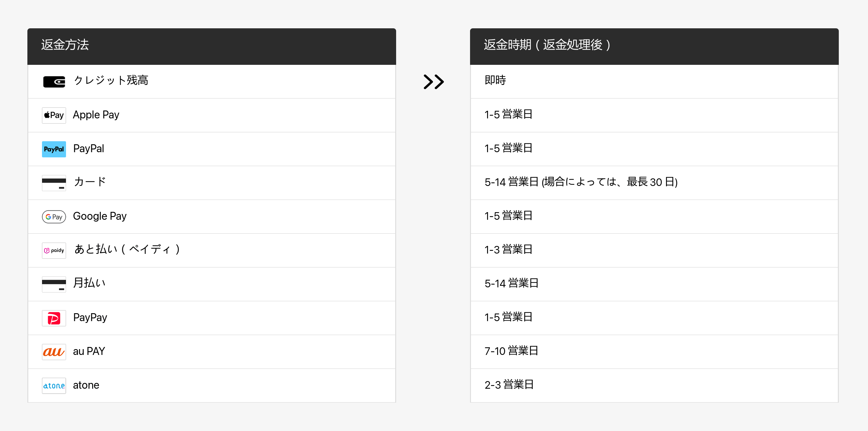Click the blue PayPal logo icon
The height and width of the screenshot is (431, 868).
point(54,149)
